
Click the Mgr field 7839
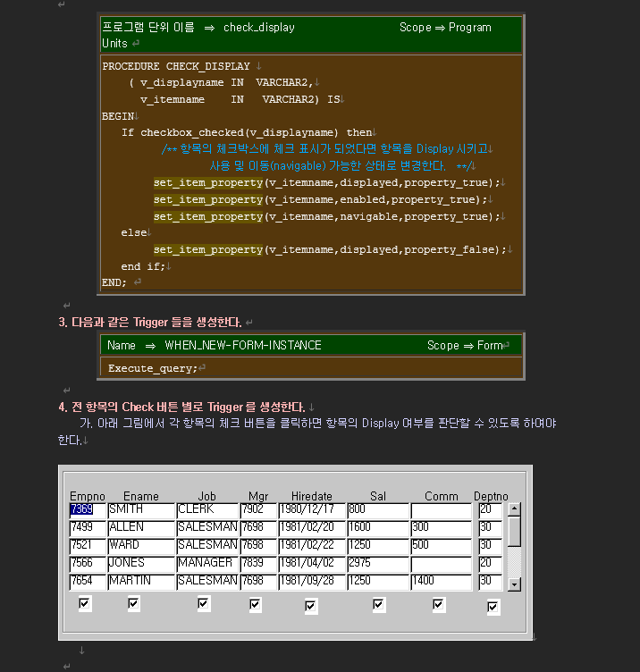[258, 564]
